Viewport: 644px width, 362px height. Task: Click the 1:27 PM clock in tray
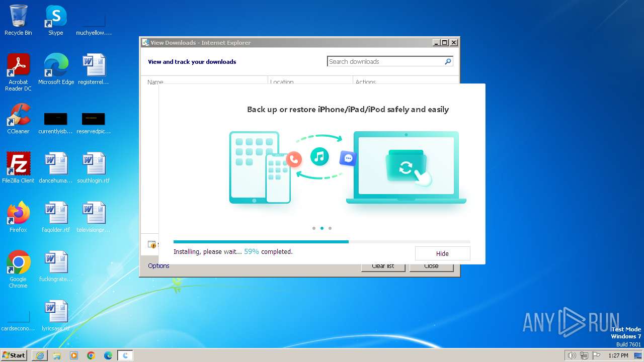click(618, 355)
